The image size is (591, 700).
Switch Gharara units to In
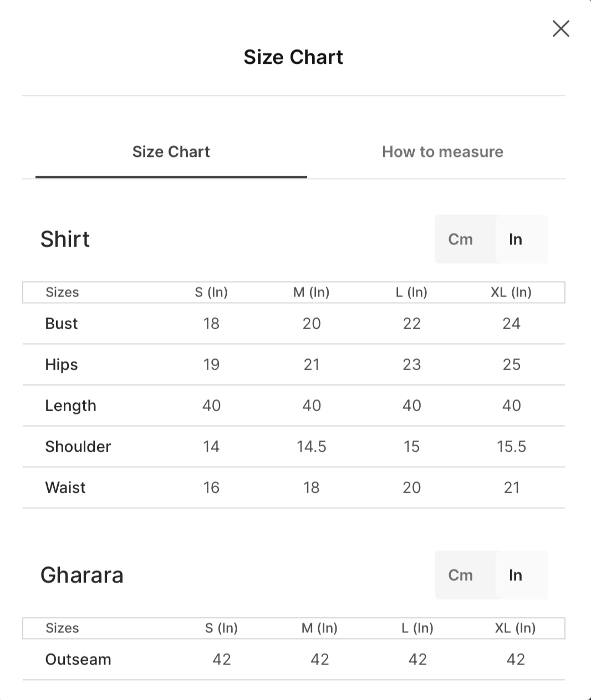pos(516,575)
